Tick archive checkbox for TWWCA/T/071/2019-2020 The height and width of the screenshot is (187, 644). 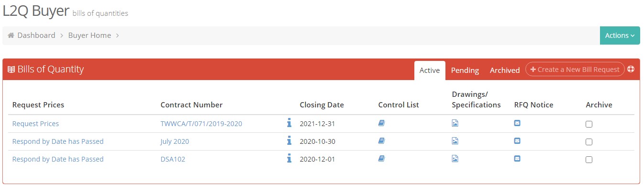[x=589, y=124]
